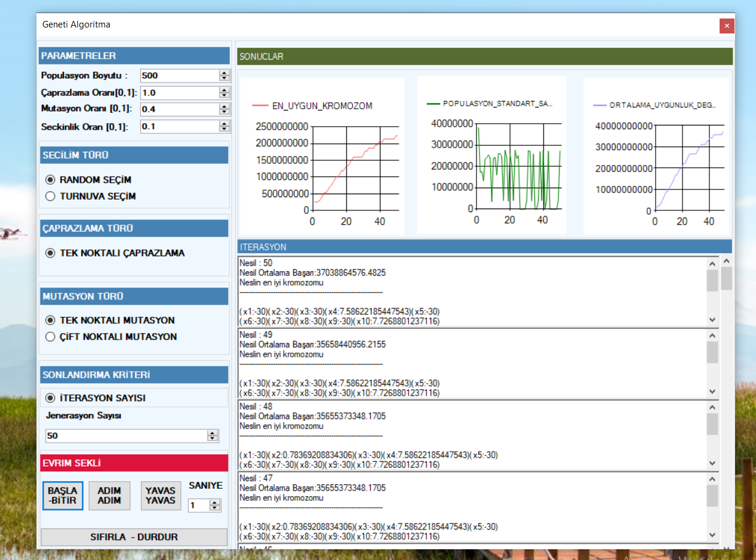Increase Populasyon Boyutu with its up arrow
This screenshot has height=560, width=756.
(224, 72)
